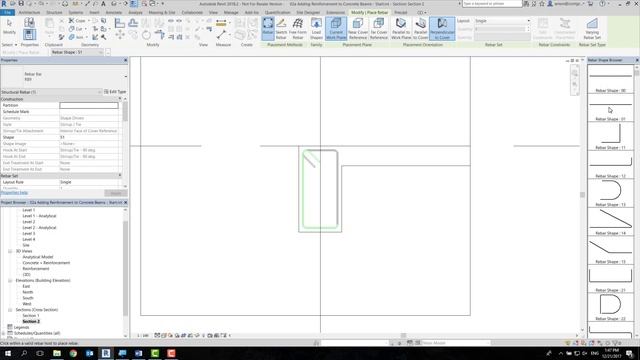This screenshot has height=360, width=640.
Task: Click the Cut geometry tool
Action: click(x=76, y=29)
